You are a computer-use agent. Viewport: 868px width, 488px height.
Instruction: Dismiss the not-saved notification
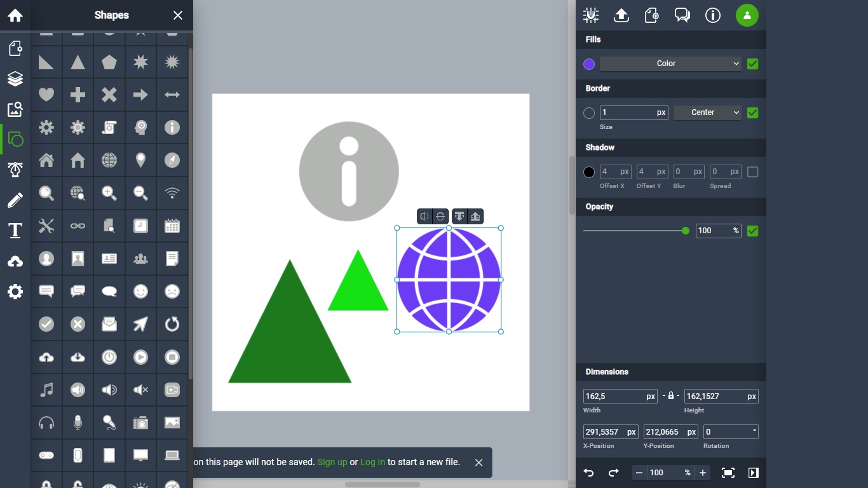click(479, 463)
